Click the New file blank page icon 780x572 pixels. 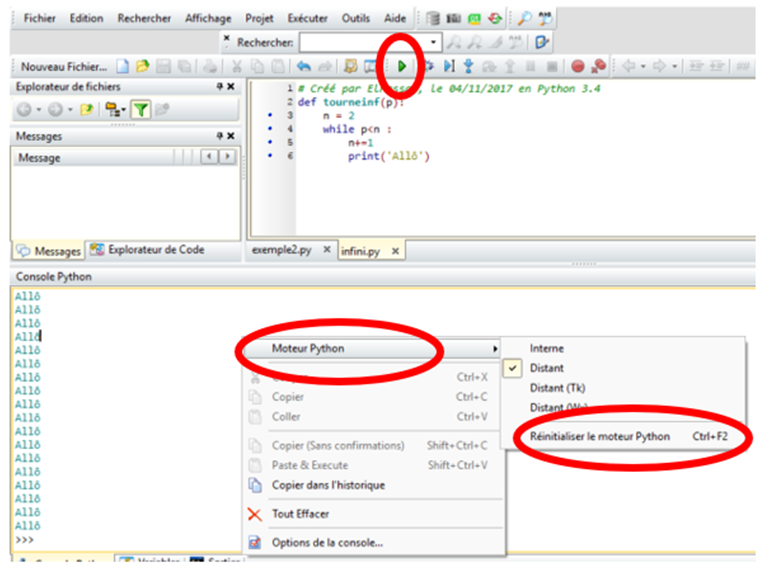pyautogui.click(x=122, y=67)
